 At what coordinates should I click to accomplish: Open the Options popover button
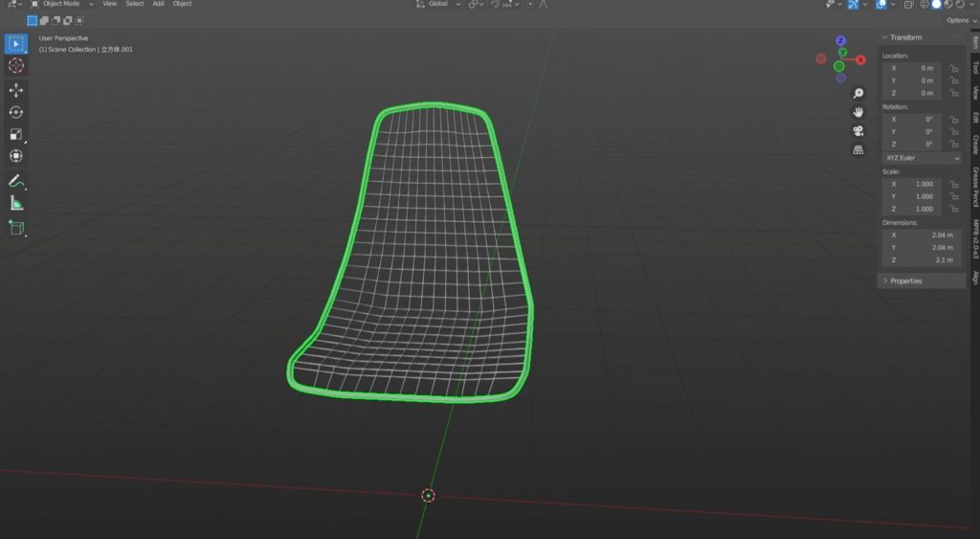(x=958, y=20)
